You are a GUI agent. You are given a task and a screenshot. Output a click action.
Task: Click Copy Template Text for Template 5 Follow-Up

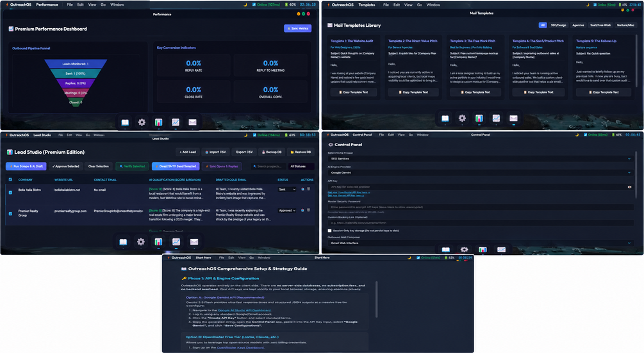[604, 92]
